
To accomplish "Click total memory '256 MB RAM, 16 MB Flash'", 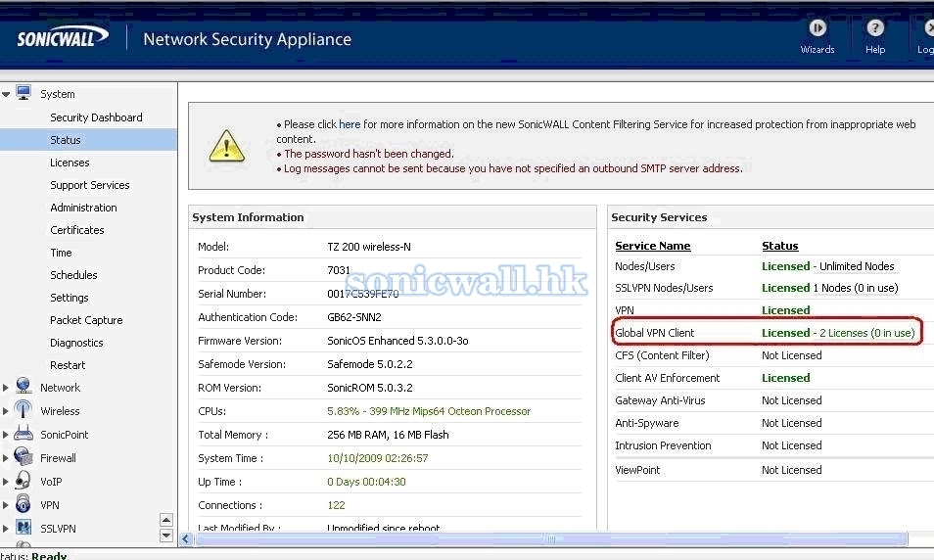I will click(388, 435).
